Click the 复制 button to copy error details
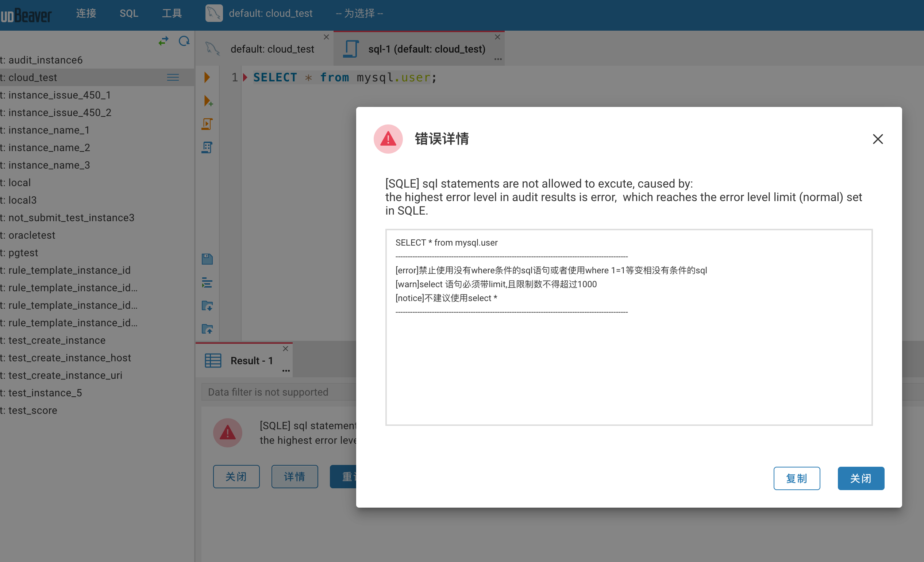The image size is (924, 562). tap(797, 478)
